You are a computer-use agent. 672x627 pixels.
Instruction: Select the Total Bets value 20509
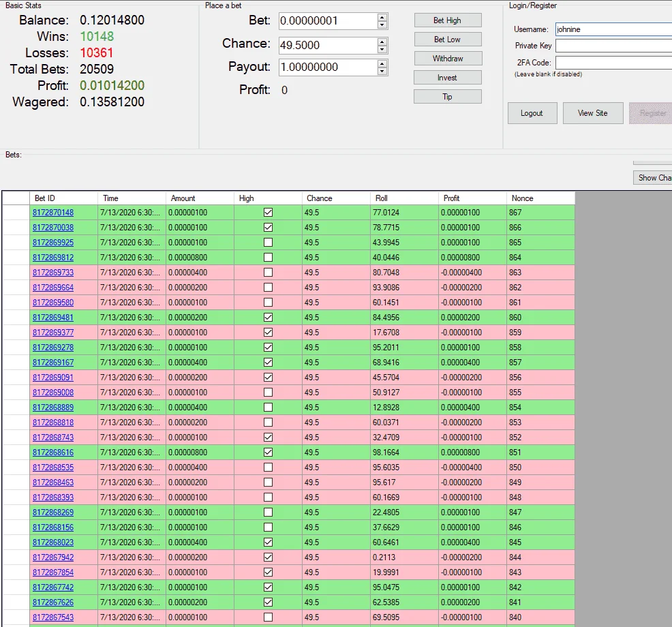[97, 69]
